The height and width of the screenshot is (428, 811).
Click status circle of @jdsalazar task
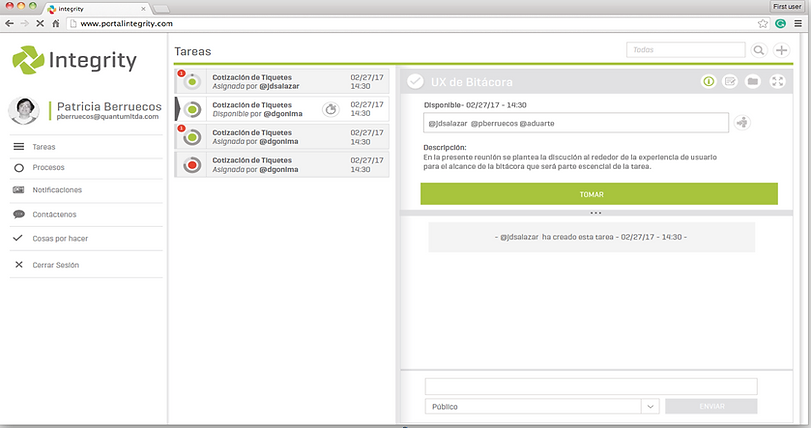[x=192, y=82]
